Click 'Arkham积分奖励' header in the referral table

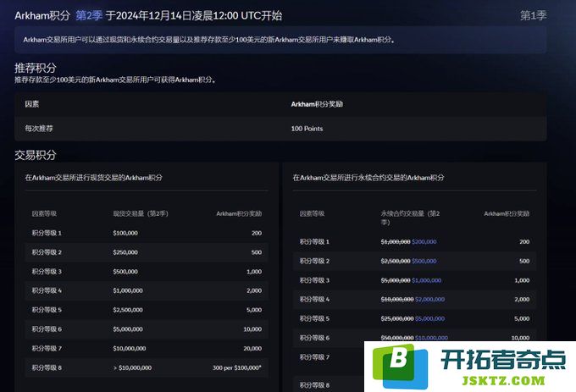pyautogui.click(x=317, y=104)
